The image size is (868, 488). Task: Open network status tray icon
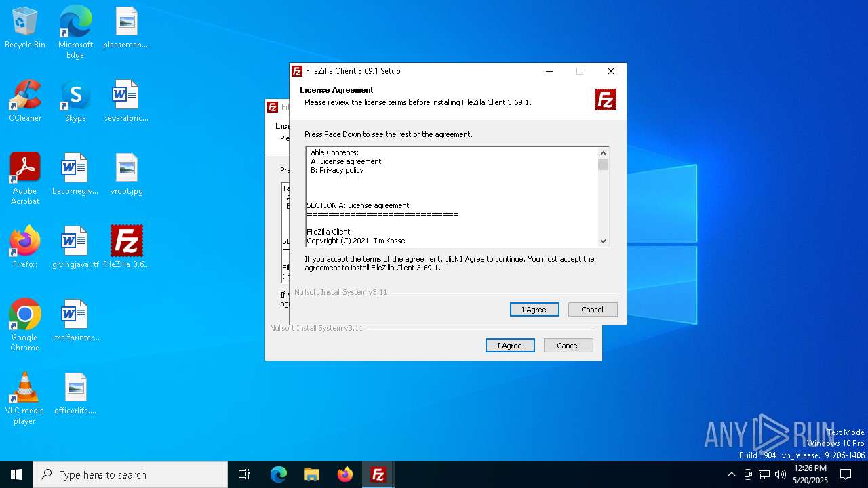point(764,474)
